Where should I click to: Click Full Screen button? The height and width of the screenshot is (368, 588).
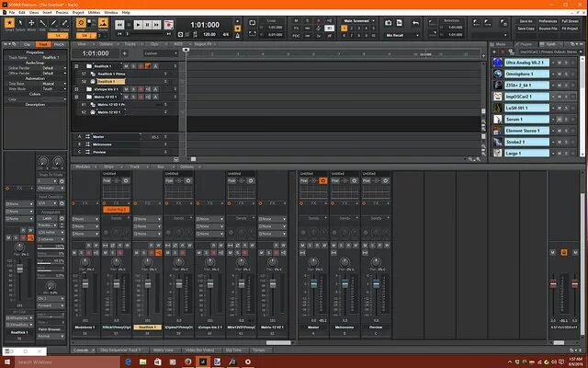[570, 21]
